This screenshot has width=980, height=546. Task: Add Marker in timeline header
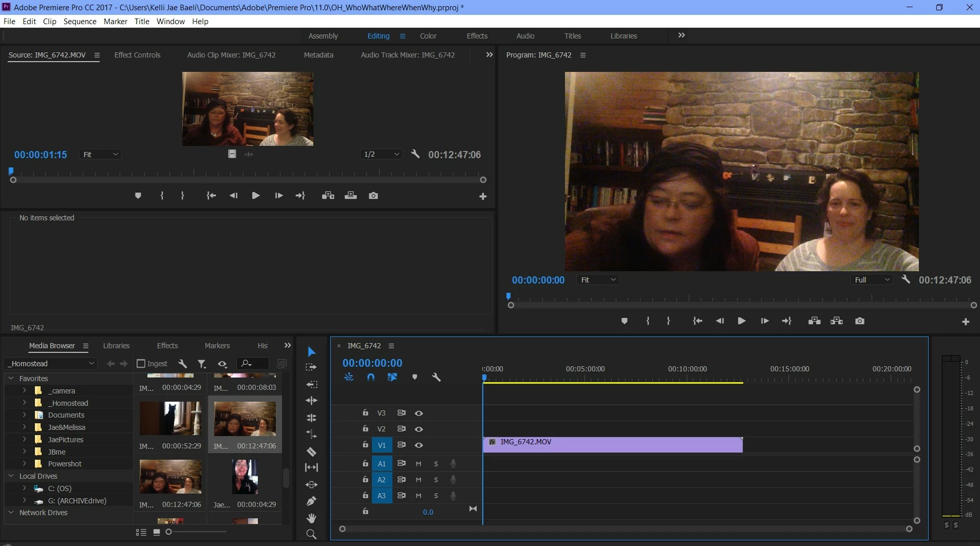coord(414,377)
